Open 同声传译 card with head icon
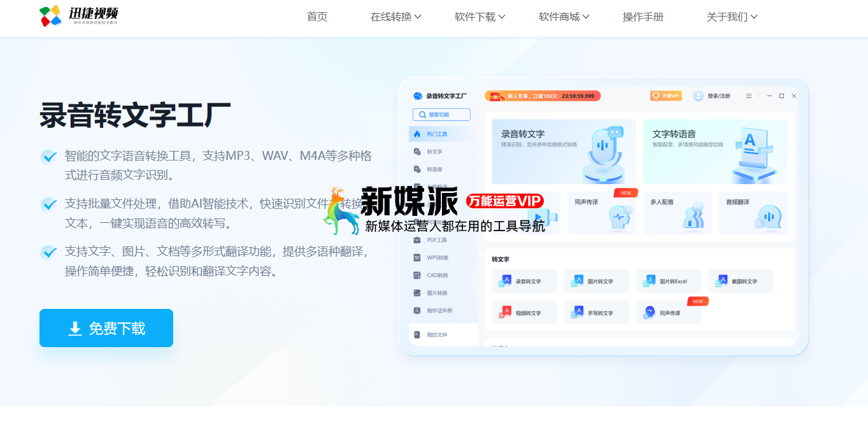This screenshot has width=868, height=421. click(x=602, y=213)
